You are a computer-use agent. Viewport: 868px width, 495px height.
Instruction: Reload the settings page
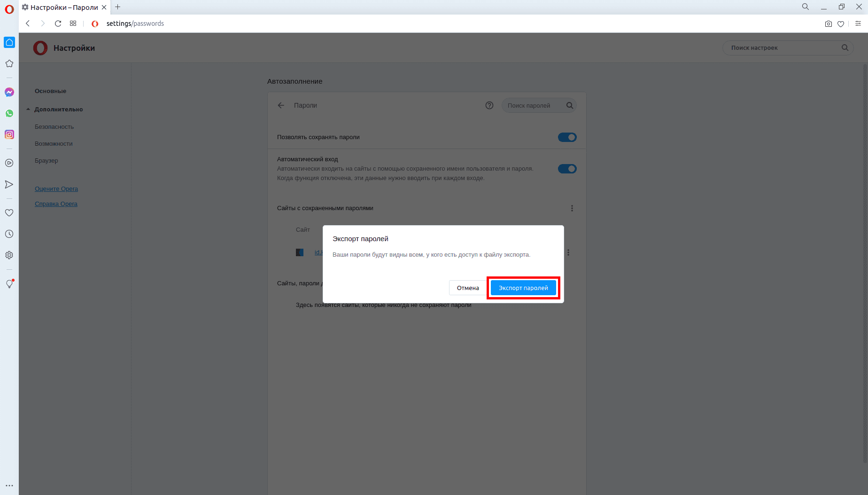58,24
